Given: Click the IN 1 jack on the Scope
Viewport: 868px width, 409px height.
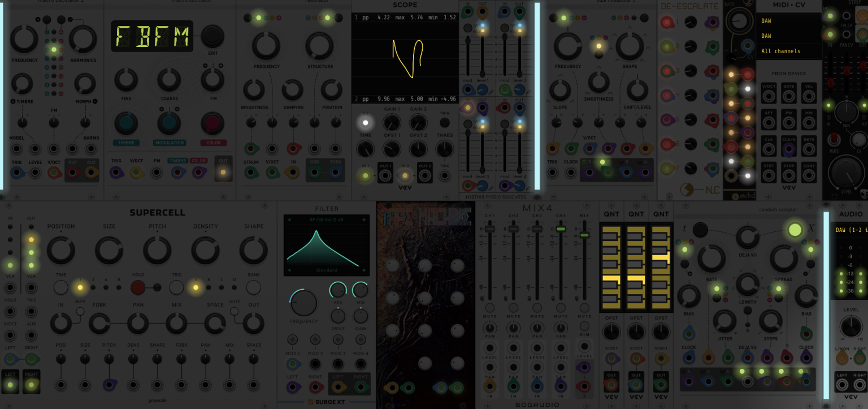Looking at the screenshot, I should coord(366,175).
